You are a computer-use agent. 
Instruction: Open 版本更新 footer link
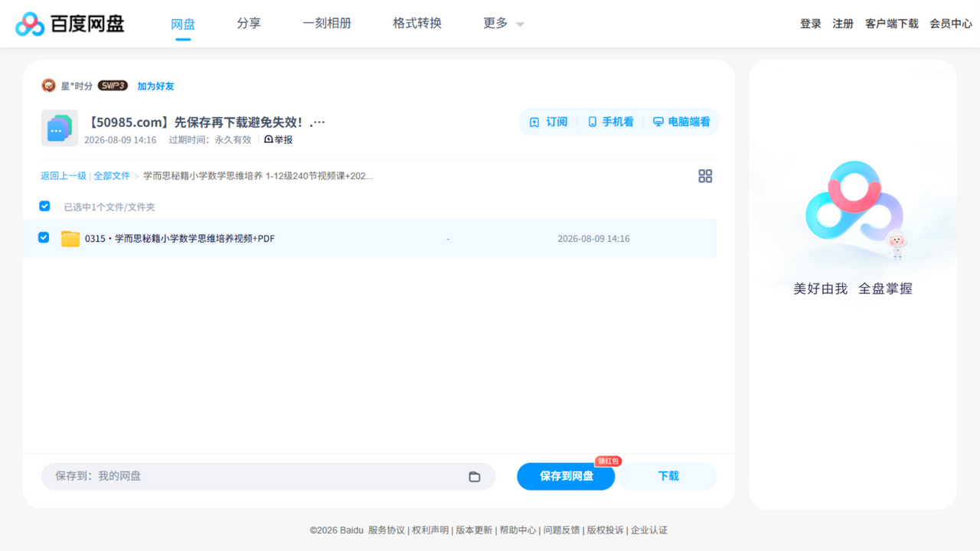pos(475,530)
